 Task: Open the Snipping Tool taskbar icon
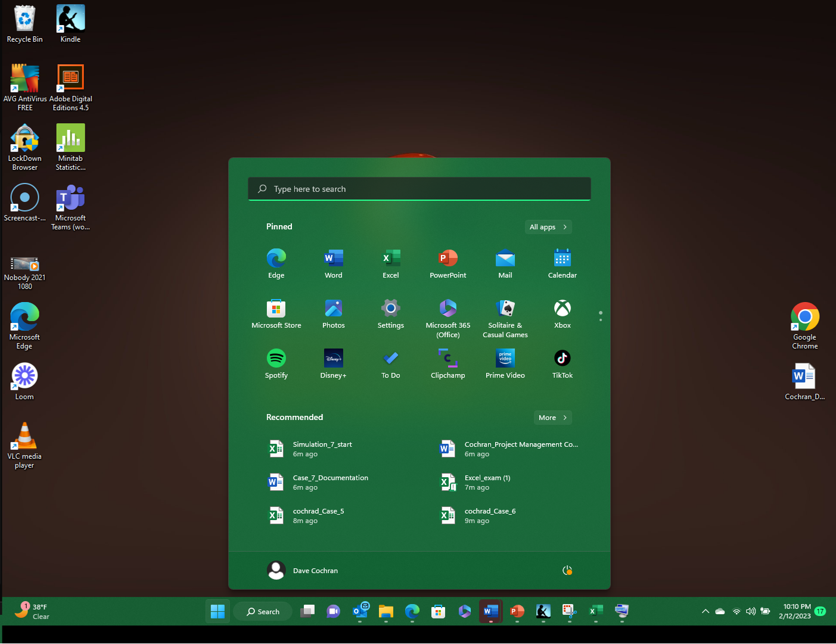click(569, 611)
